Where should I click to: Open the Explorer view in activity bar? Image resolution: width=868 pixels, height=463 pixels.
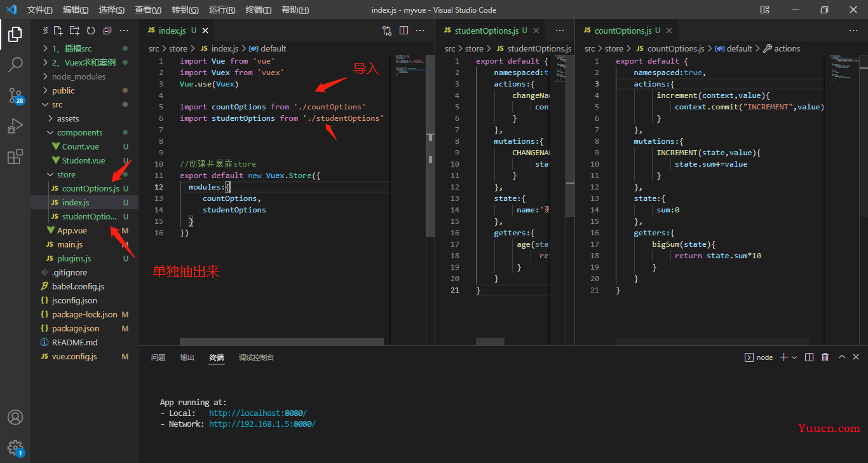[15, 34]
